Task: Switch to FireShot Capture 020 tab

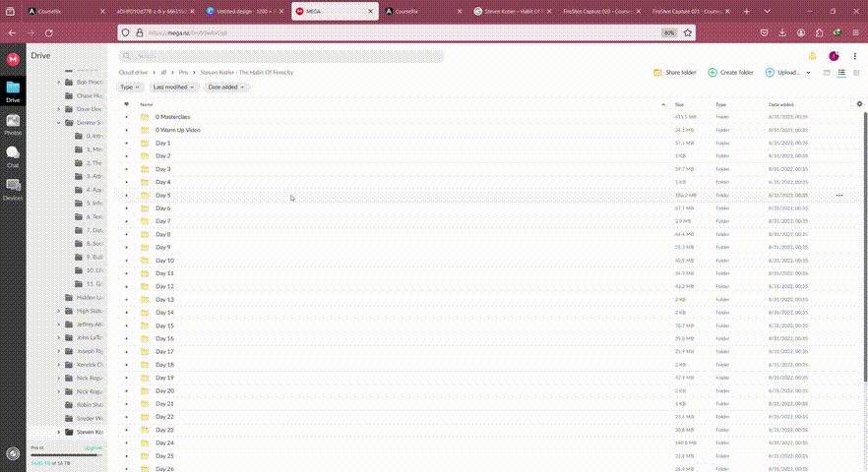Action: [601, 11]
